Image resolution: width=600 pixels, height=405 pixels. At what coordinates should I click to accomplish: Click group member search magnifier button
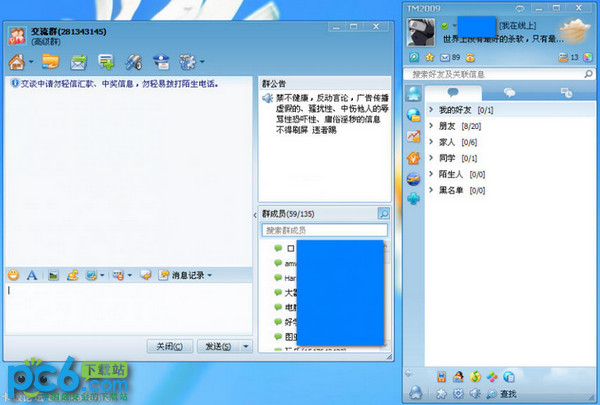[x=383, y=213]
